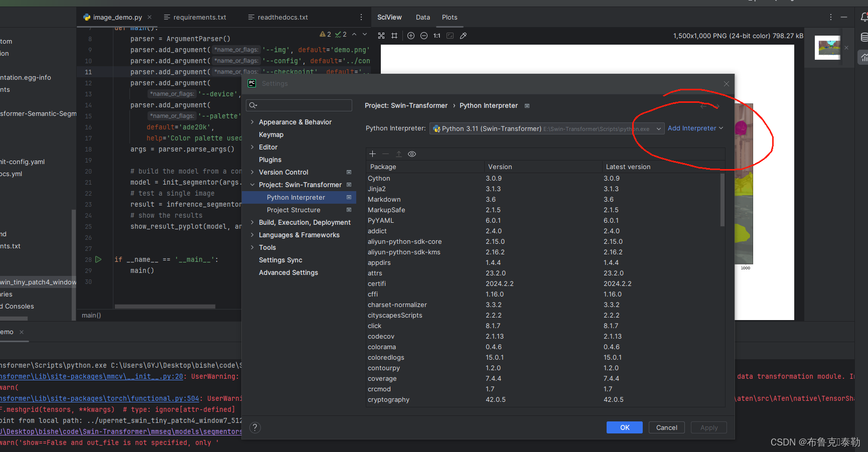Viewport: 868px width, 452px height.
Task: Open the Plugins settings page
Action: point(270,160)
